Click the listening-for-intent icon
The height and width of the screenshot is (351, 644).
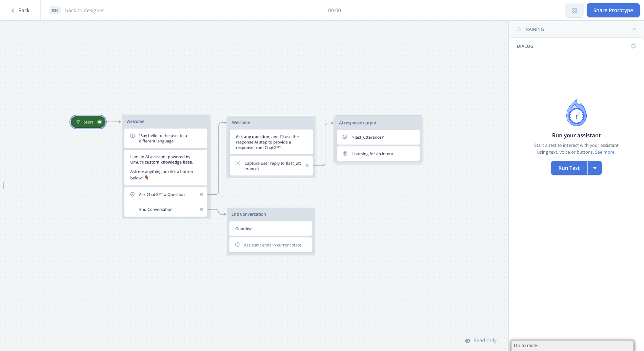pos(345,154)
